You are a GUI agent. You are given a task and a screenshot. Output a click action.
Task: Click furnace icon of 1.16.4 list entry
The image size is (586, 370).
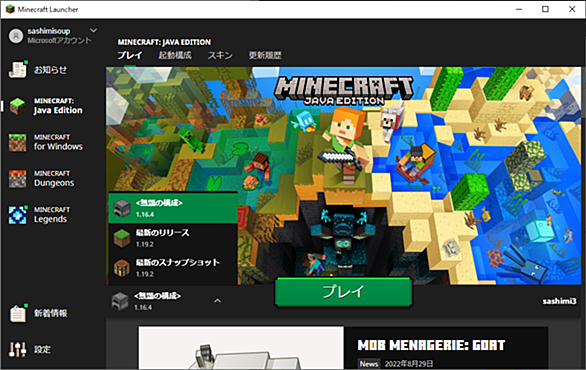coord(122,208)
